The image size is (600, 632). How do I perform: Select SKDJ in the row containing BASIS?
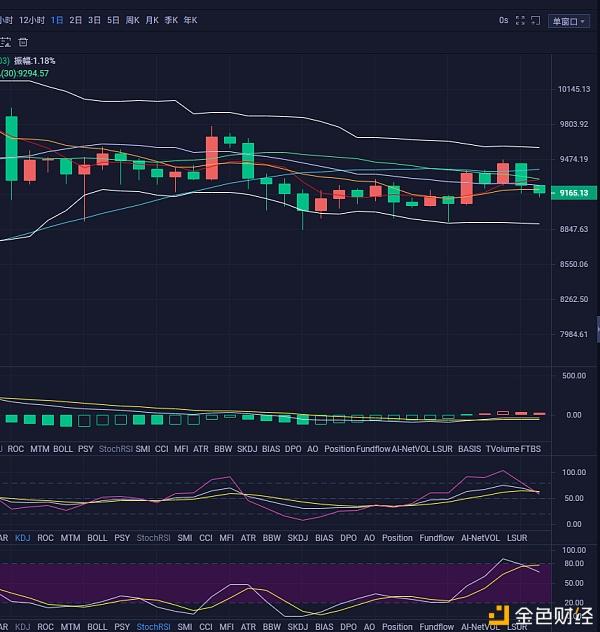coord(247,449)
